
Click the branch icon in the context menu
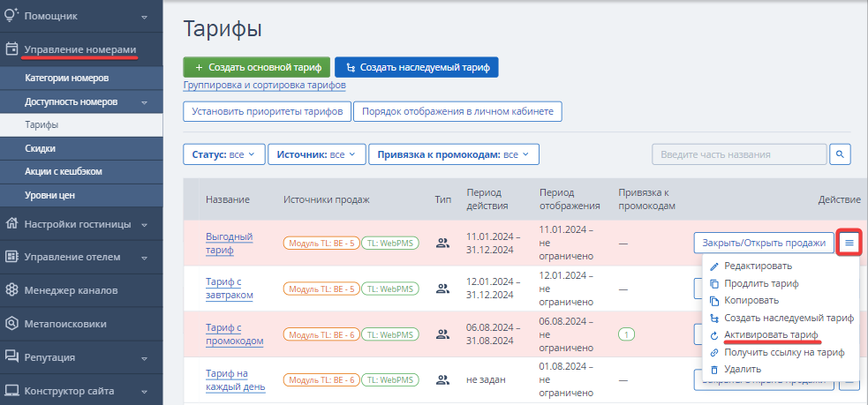click(714, 319)
